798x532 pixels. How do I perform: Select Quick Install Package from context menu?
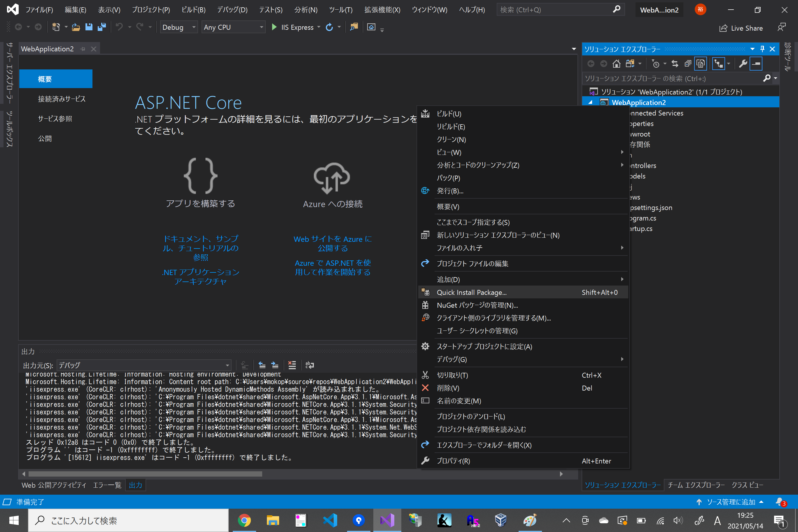(472, 292)
